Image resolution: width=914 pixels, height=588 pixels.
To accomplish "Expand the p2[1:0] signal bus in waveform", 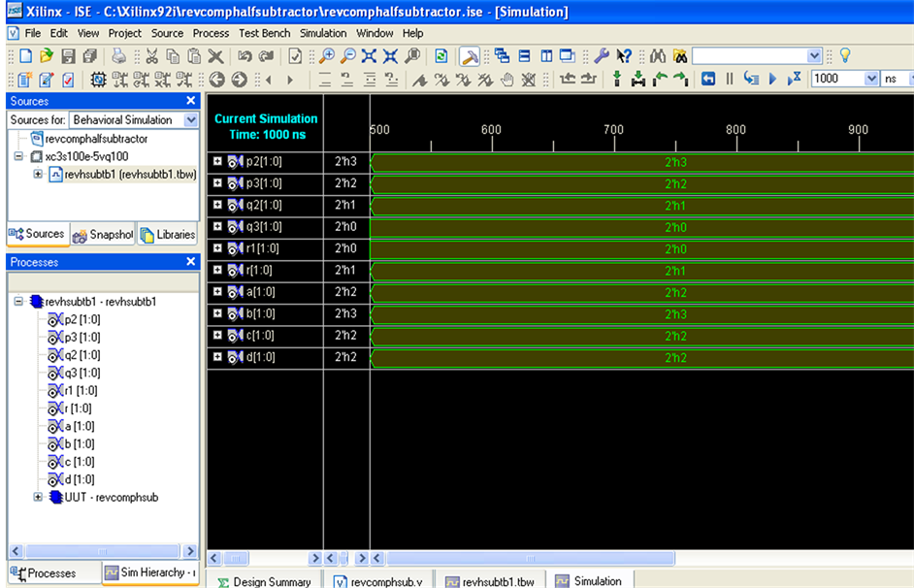I will tap(217, 162).
